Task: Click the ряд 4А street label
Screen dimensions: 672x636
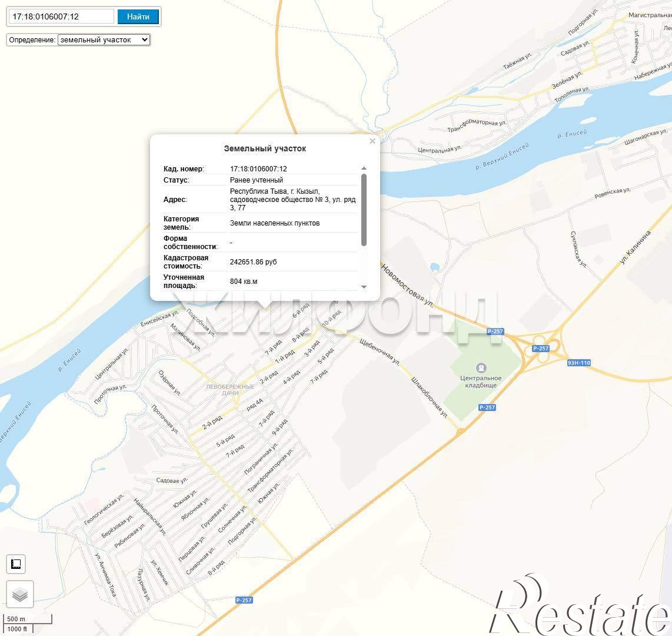Action: pyautogui.click(x=255, y=405)
